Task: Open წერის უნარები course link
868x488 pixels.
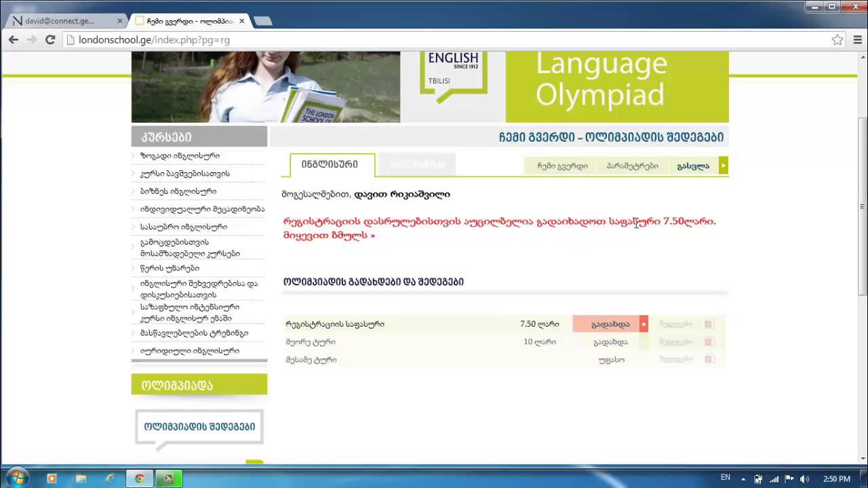Action: pyautogui.click(x=170, y=268)
